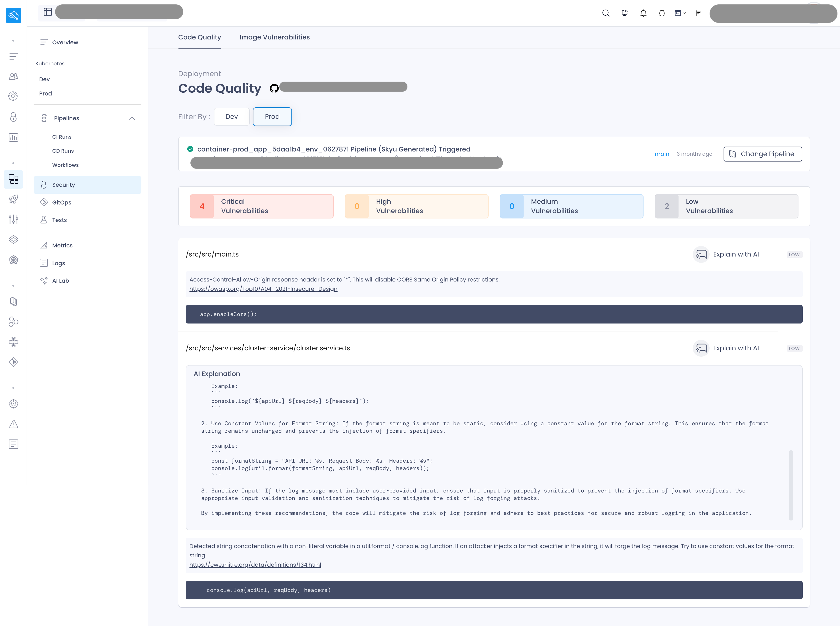Open the ship wheel icon in left rail
This screenshot has width=840, height=626.
click(x=14, y=260)
